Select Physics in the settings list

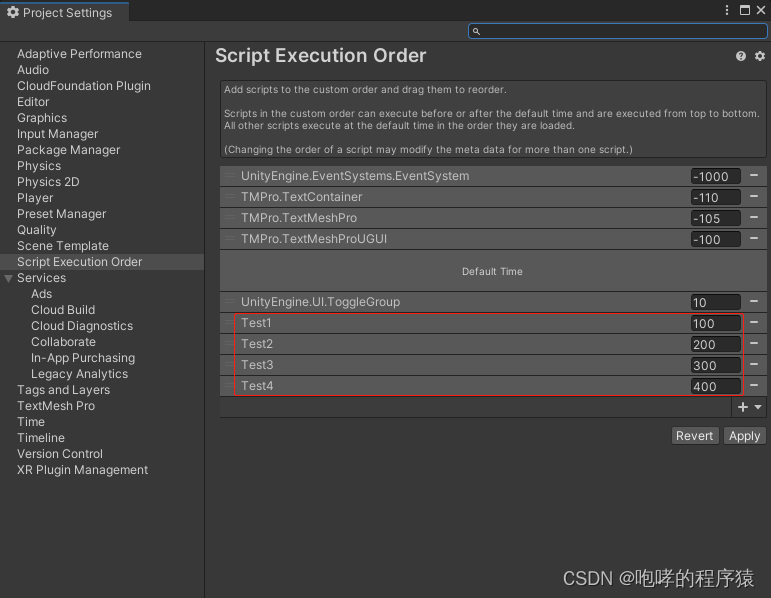39,166
